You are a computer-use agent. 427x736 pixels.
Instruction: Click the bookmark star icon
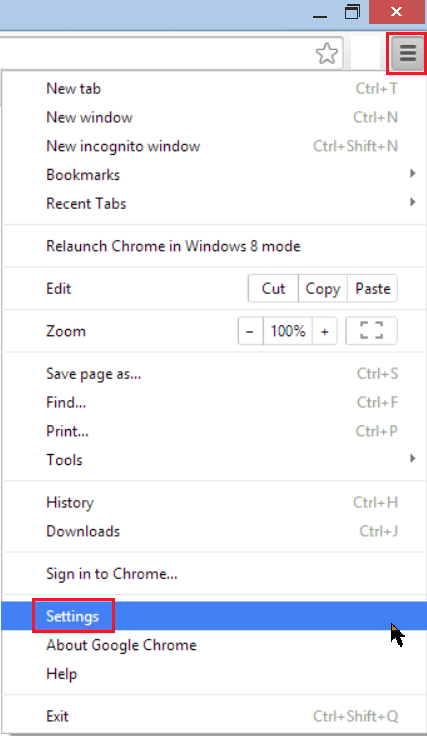[327, 53]
